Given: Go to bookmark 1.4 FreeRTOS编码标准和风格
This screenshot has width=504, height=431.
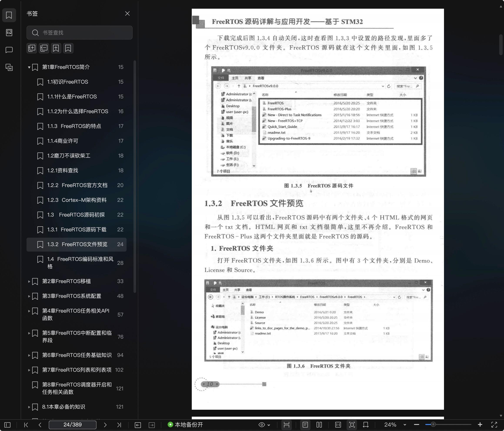Looking at the screenshot, I should [76, 263].
